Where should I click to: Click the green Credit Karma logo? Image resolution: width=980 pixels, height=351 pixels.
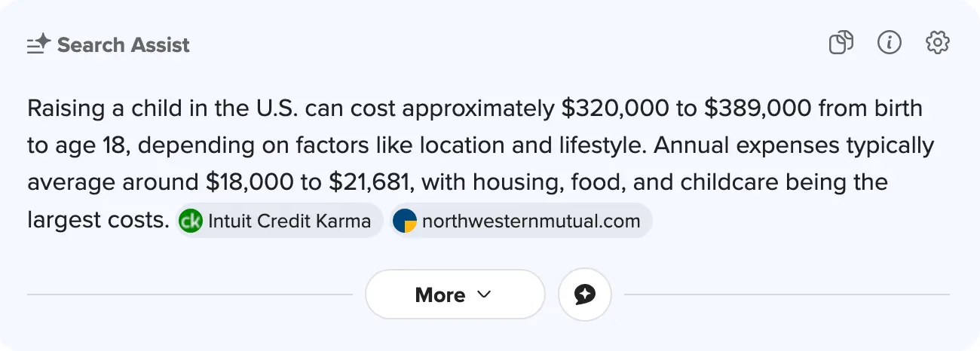click(x=190, y=221)
